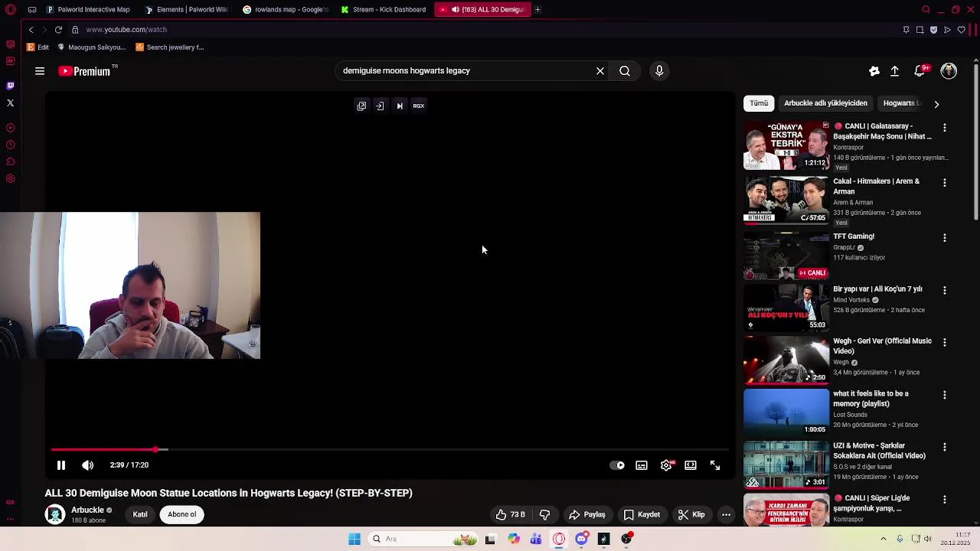Submit search with magnifier icon
This screenshot has width=980, height=551.
[625, 71]
